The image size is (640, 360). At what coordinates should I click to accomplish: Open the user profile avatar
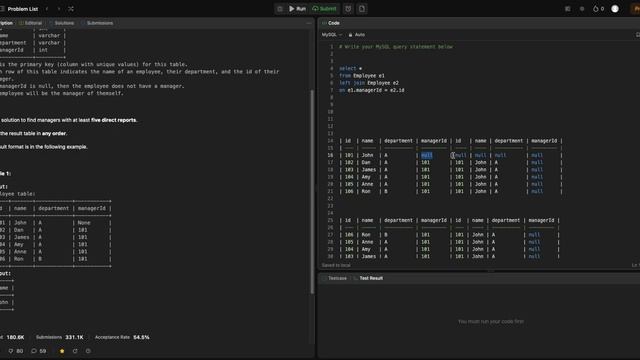615,9
